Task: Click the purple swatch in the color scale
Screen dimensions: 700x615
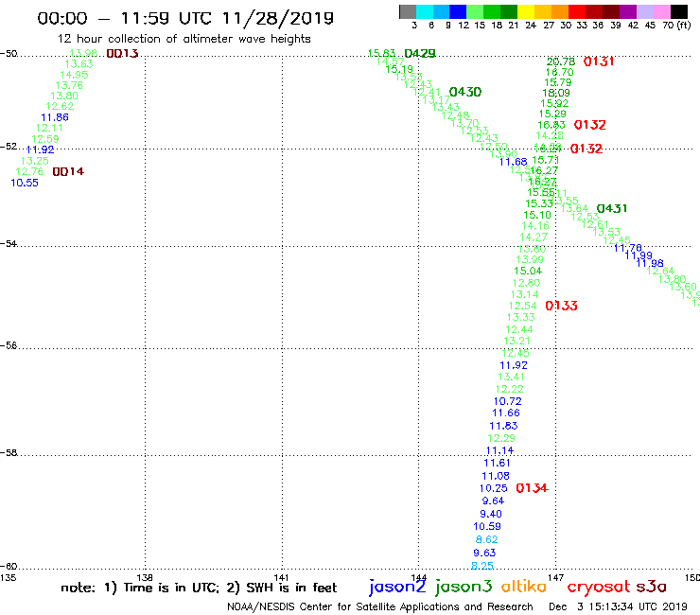Action: 628,11
